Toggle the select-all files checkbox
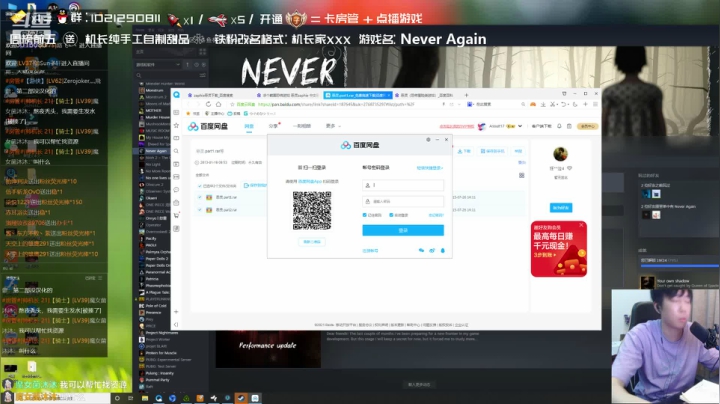Screen dimensions: 720x404 click(200, 186)
